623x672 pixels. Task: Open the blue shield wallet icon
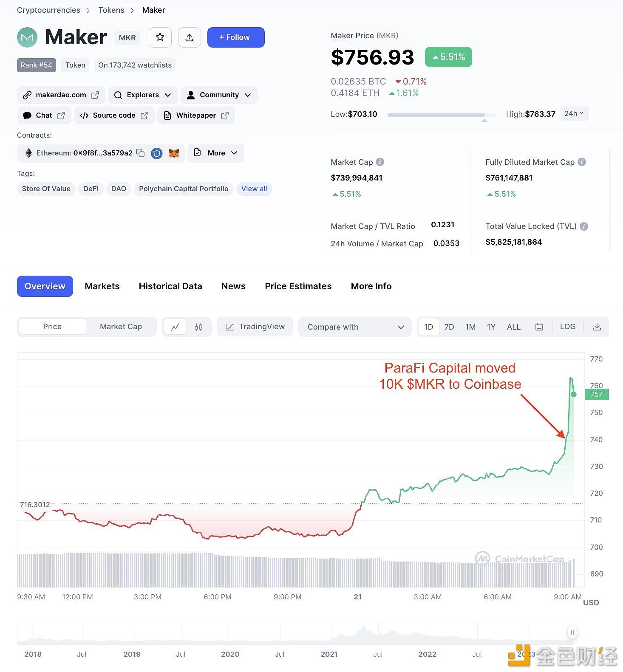pos(157,153)
